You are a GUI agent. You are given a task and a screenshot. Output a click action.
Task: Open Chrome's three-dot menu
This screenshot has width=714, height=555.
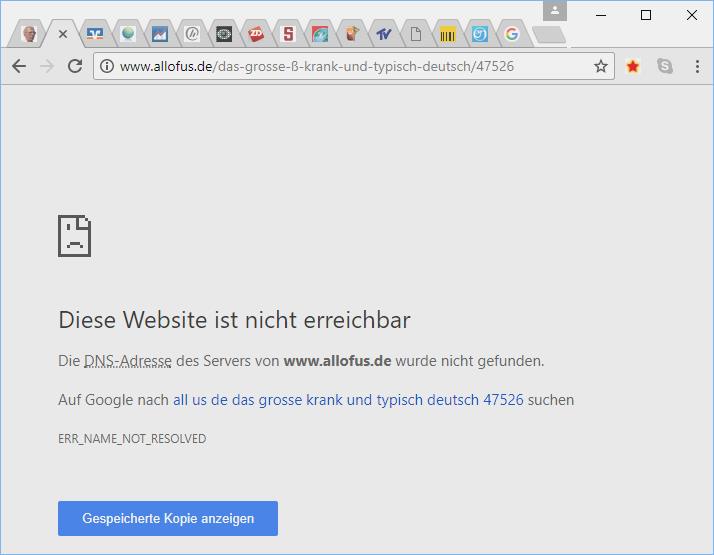[697, 66]
